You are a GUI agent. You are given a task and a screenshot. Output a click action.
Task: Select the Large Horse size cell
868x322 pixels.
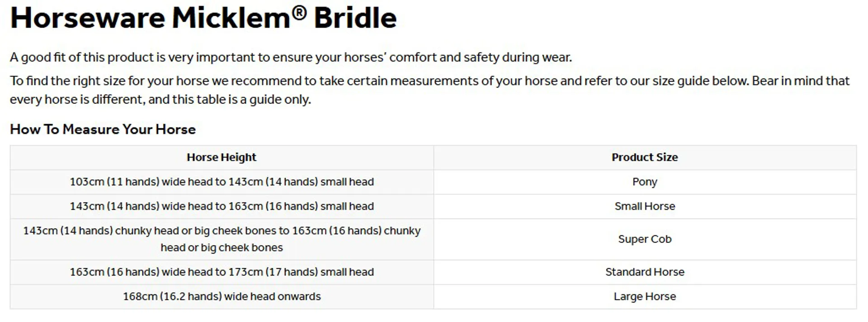click(645, 297)
